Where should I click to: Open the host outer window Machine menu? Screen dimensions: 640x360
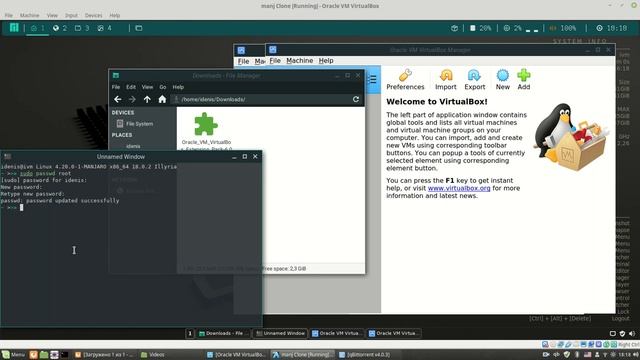[29, 16]
